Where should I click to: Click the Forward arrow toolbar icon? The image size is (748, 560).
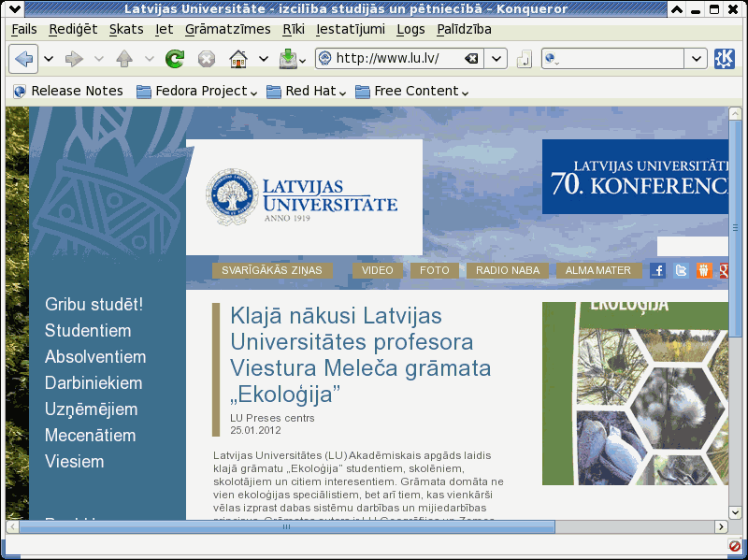click(x=74, y=59)
